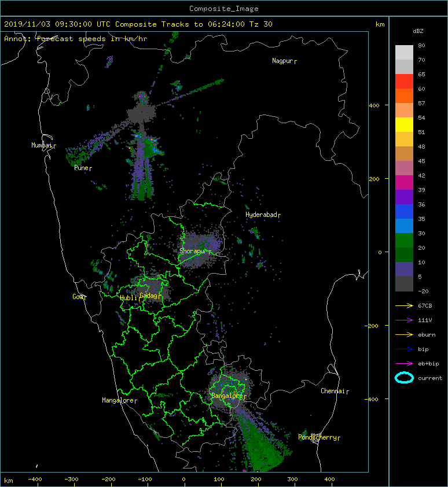Image resolution: width=448 pixels, height=487 pixels.
Task: Click the magenta eb+bip arrow legend icon
Action: [x=404, y=364]
